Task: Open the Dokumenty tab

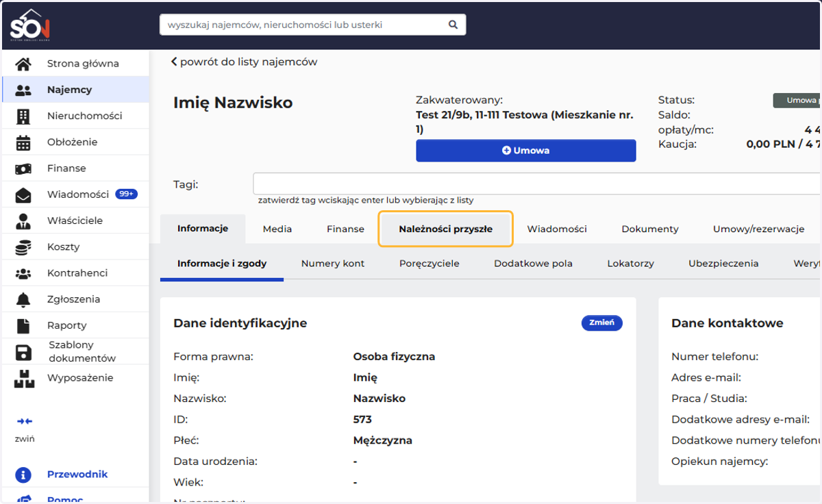Action: (x=650, y=229)
